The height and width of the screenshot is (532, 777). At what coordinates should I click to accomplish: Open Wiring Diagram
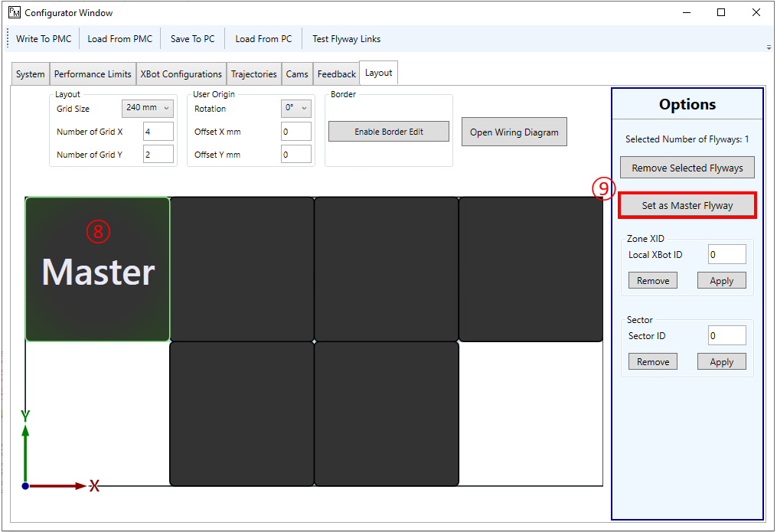pyautogui.click(x=514, y=132)
